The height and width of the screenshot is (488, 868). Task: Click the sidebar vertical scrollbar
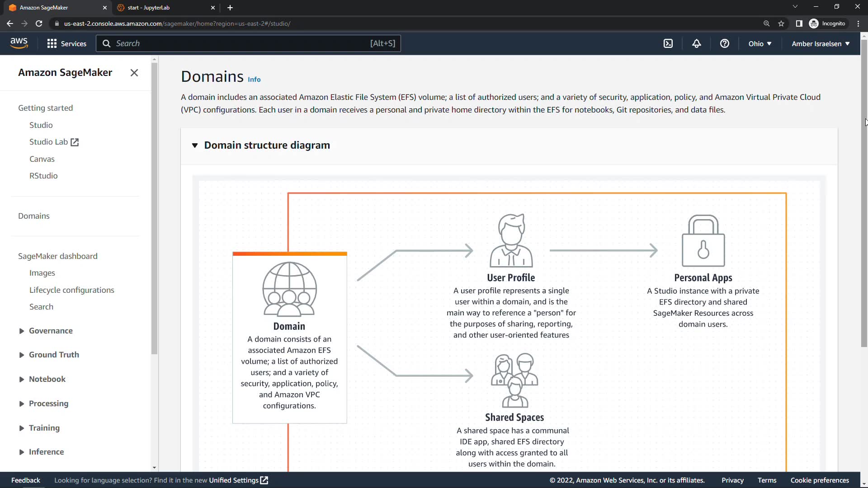point(154,208)
